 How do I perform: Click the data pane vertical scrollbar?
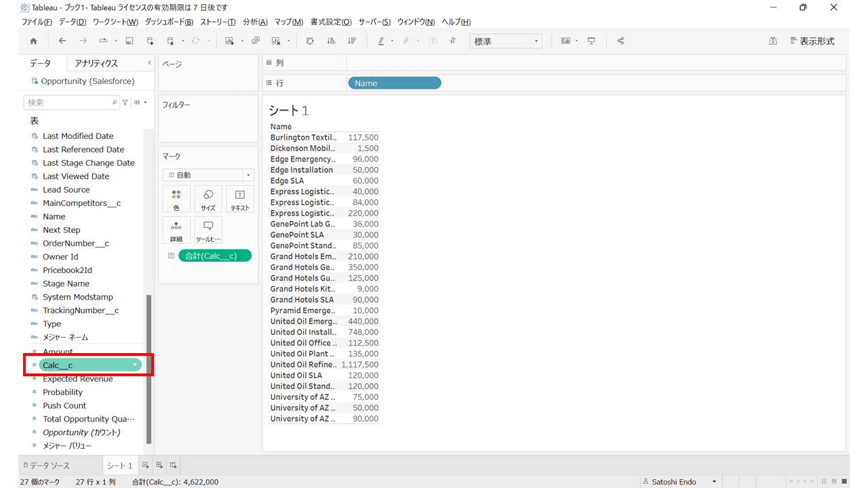149,369
